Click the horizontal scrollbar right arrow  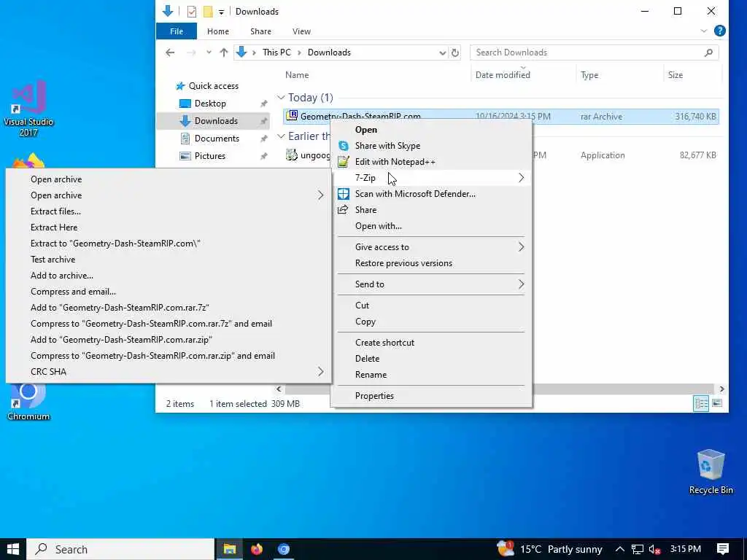[x=721, y=389]
